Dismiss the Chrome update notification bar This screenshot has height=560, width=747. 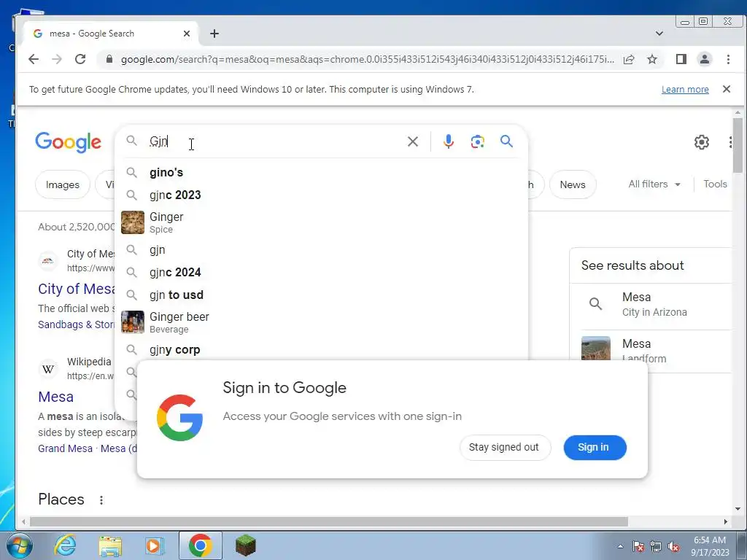click(727, 89)
